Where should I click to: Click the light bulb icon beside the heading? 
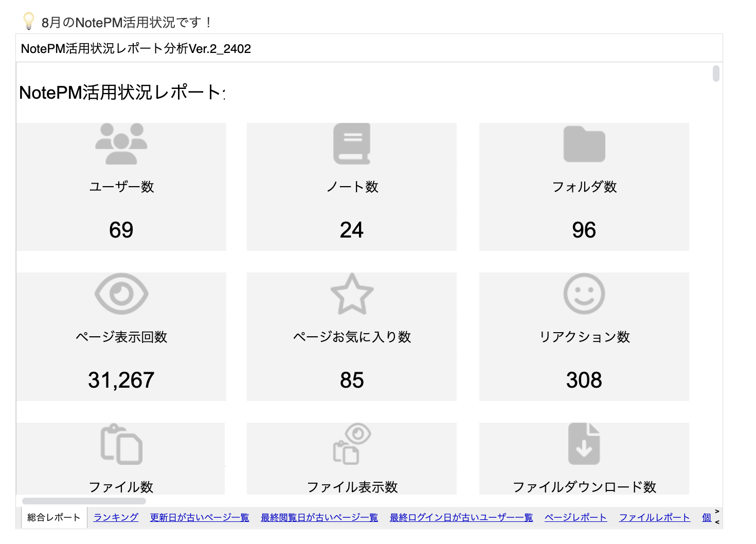tap(29, 21)
